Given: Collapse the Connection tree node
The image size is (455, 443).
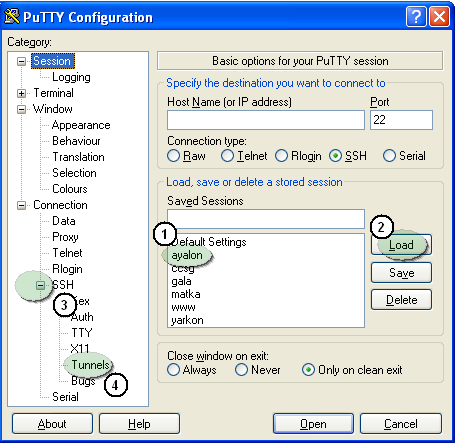Looking at the screenshot, I should (22, 205).
